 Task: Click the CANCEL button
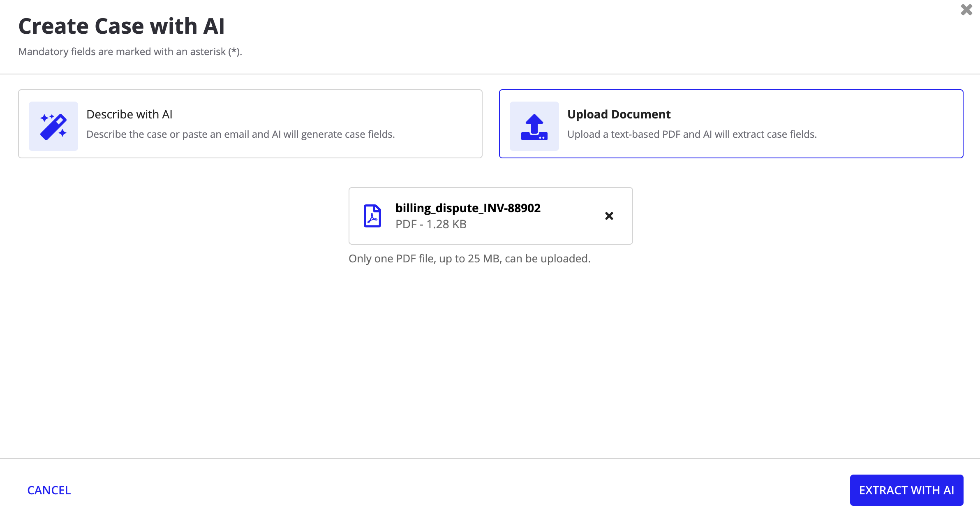(x=49, y=490)
